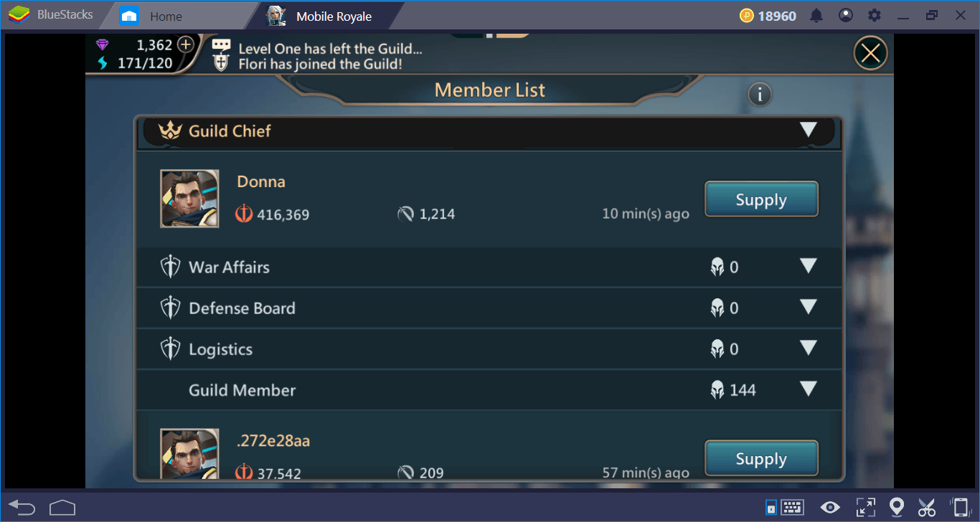Open BlueStacks settings gear
Image resolution: width=980 pixels, height=522 pixels.
(874, 15)
